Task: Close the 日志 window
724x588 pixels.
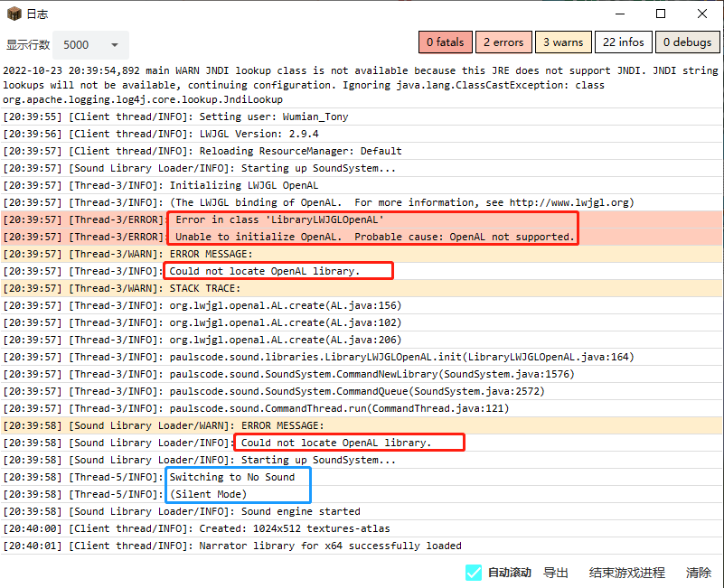Action: (x=701, y=14)
